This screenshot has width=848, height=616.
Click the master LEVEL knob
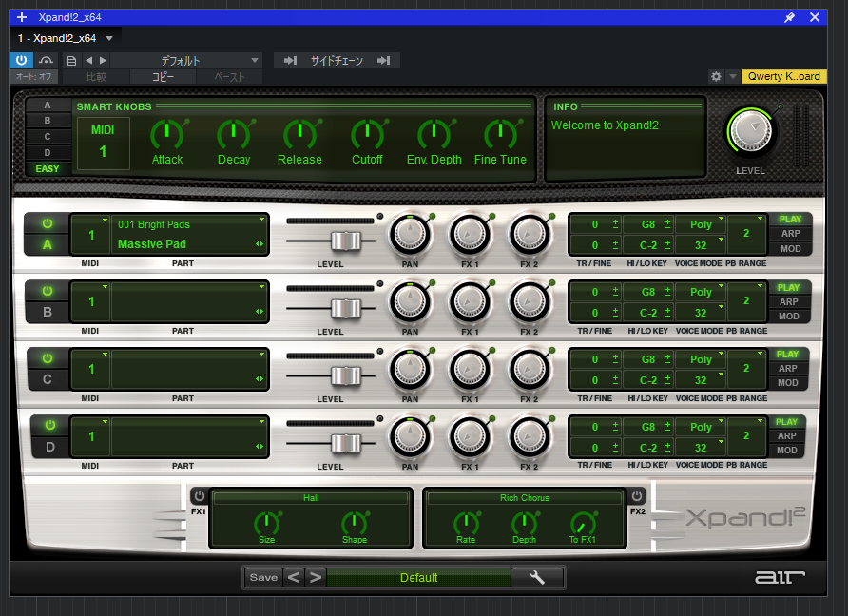click(751, 132)
